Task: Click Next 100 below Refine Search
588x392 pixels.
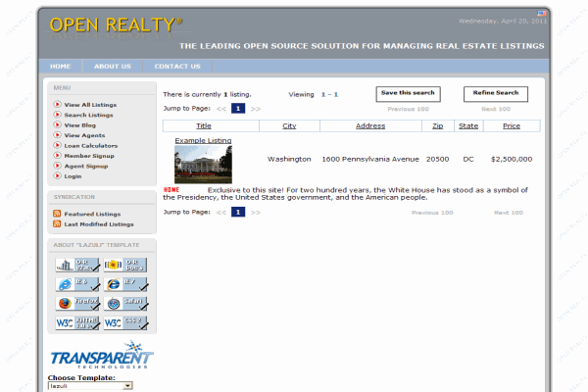Action: (x=496, y=109)
